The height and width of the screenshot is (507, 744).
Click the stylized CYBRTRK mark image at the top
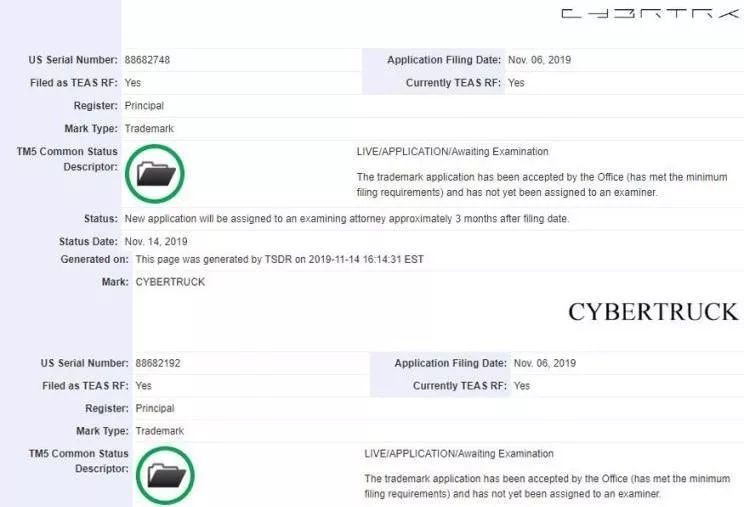[651, 14]
